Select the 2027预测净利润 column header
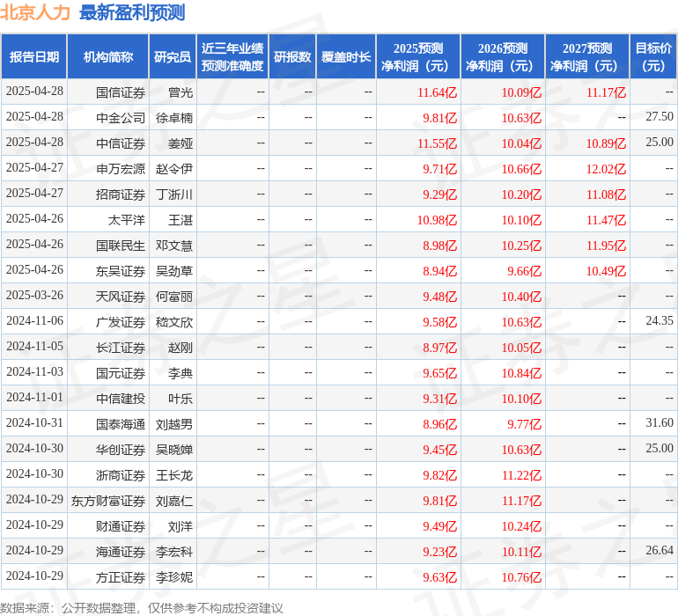 pos(587,56)
